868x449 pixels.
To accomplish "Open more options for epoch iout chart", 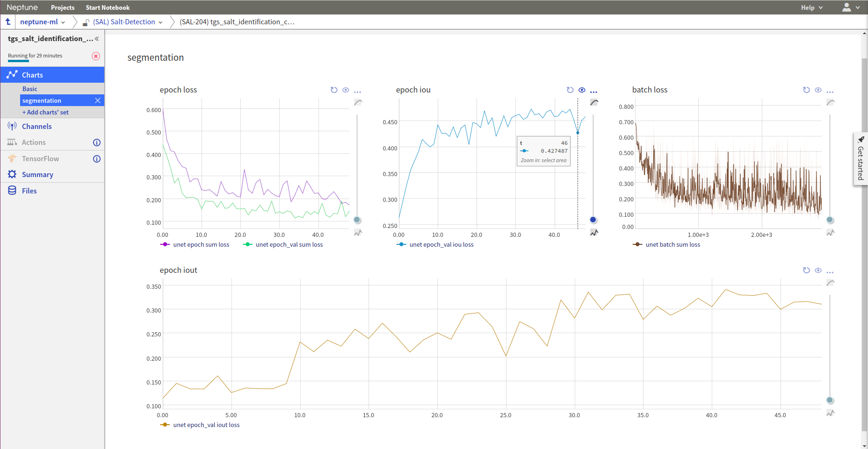I will coord(830,272).
